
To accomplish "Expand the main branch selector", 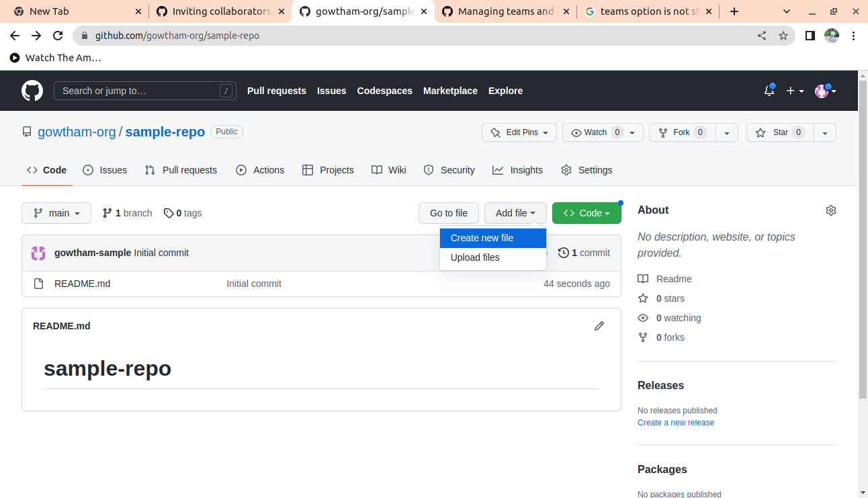I will (x=56, y=213).
